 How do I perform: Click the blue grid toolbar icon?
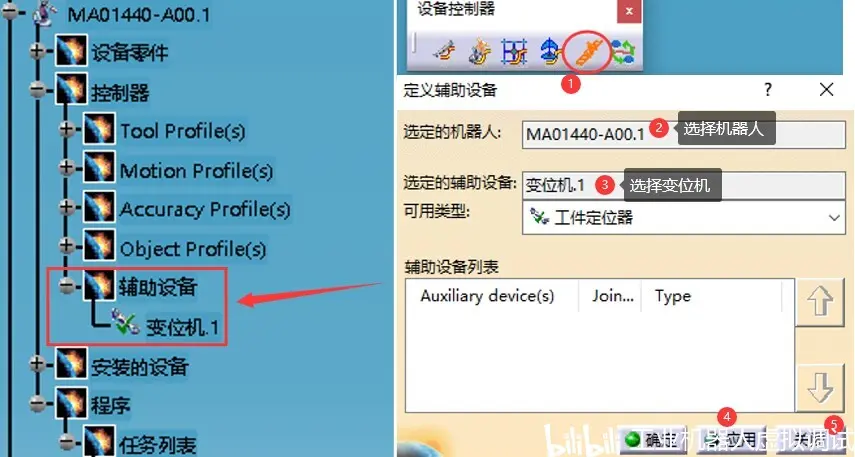(514, 52)
